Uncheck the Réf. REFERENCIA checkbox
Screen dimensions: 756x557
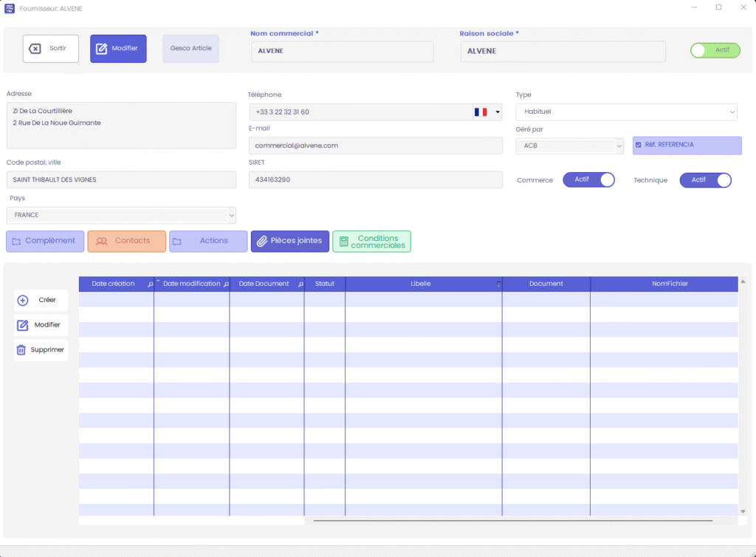point(639,146)
